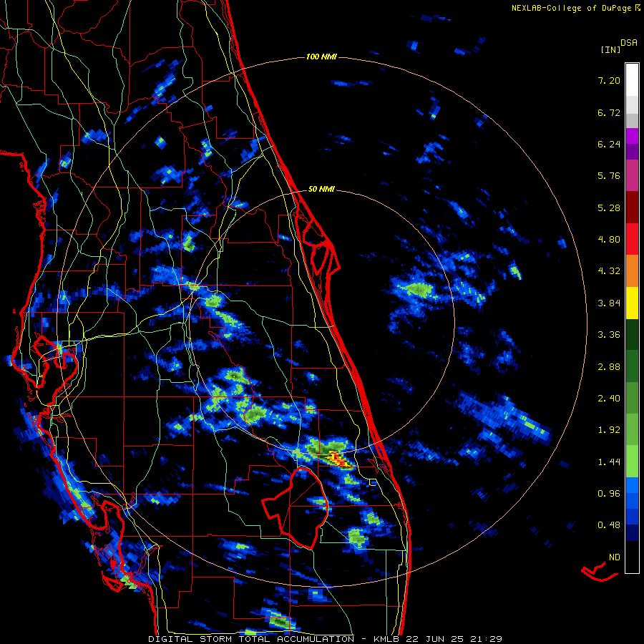
Task: Select the 0.48 legend value
Action: tap(609, 525)
